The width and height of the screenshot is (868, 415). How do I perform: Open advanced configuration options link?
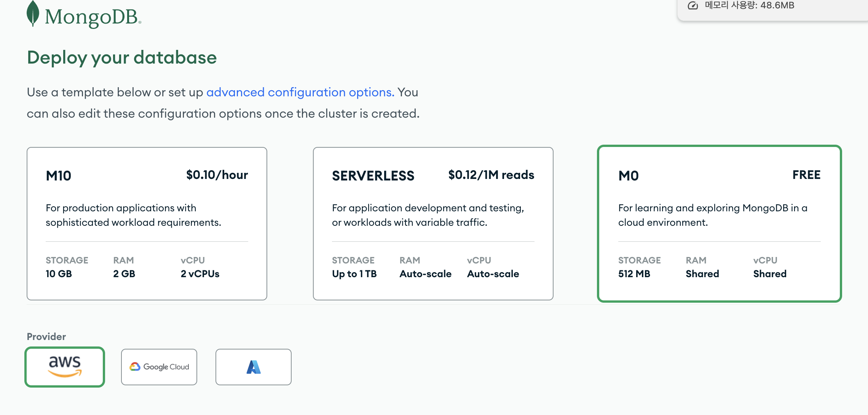[300, 92]
